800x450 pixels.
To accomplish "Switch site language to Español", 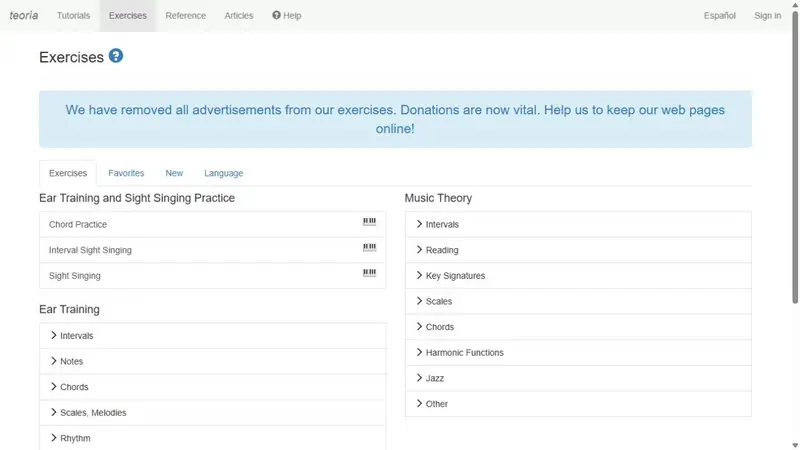I will tap(719, 15).
